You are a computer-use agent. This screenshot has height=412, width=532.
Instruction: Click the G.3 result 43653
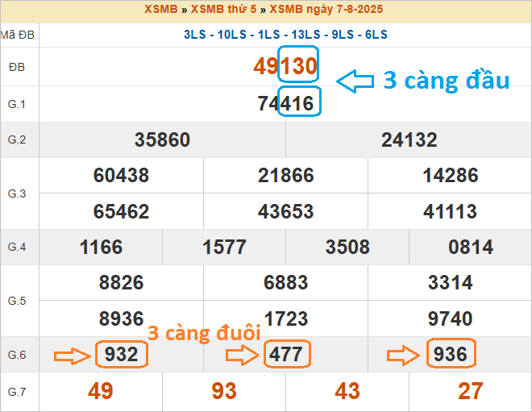click(x=286, y=211)
